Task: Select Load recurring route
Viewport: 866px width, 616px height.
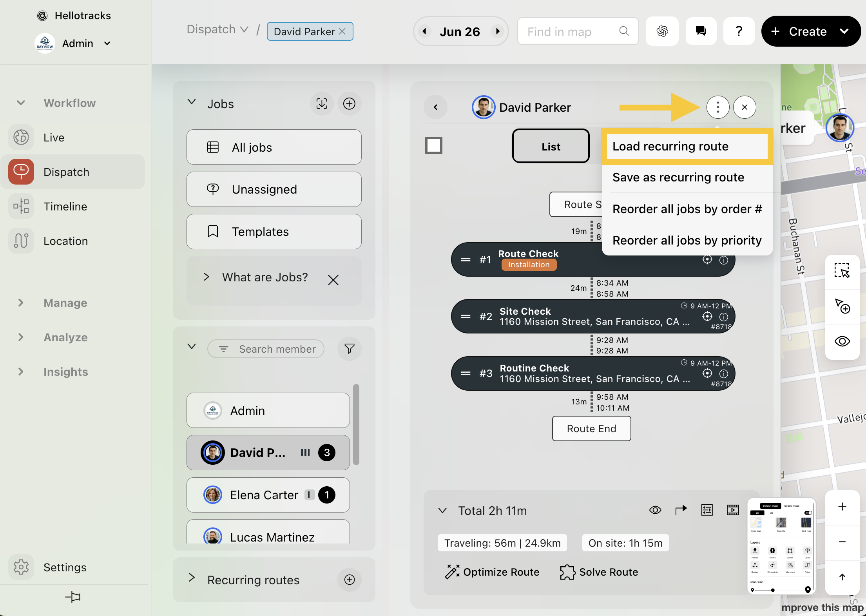Action: tap(687, 147)
